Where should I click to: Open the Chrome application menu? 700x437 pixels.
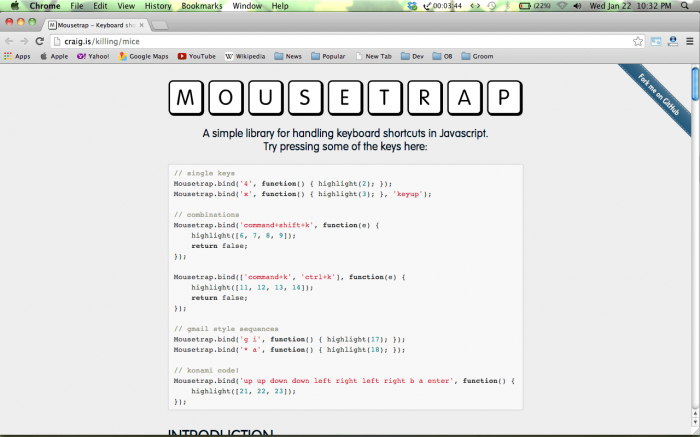(x=45, y=6)
